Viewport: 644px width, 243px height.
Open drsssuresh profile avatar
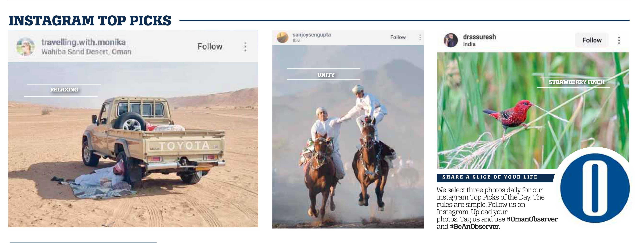(x=451, y=40)
